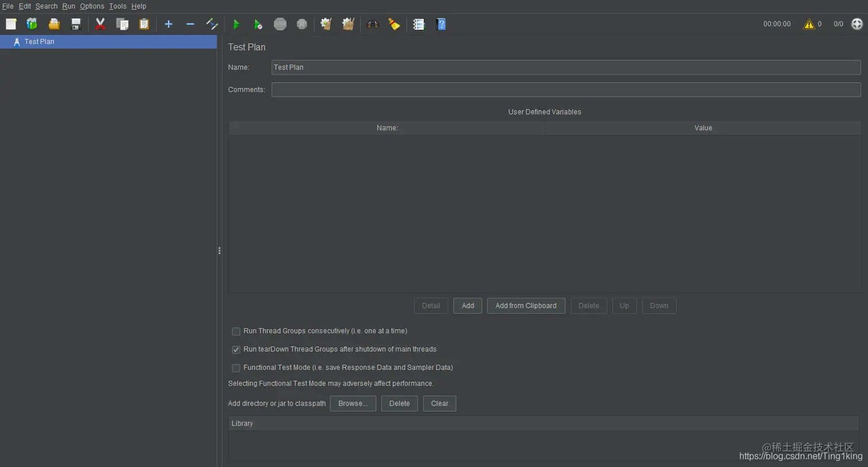The image size is (868, 467).
Task: Click the 00:00:00 elapsed timer
Action: (777, 24)
